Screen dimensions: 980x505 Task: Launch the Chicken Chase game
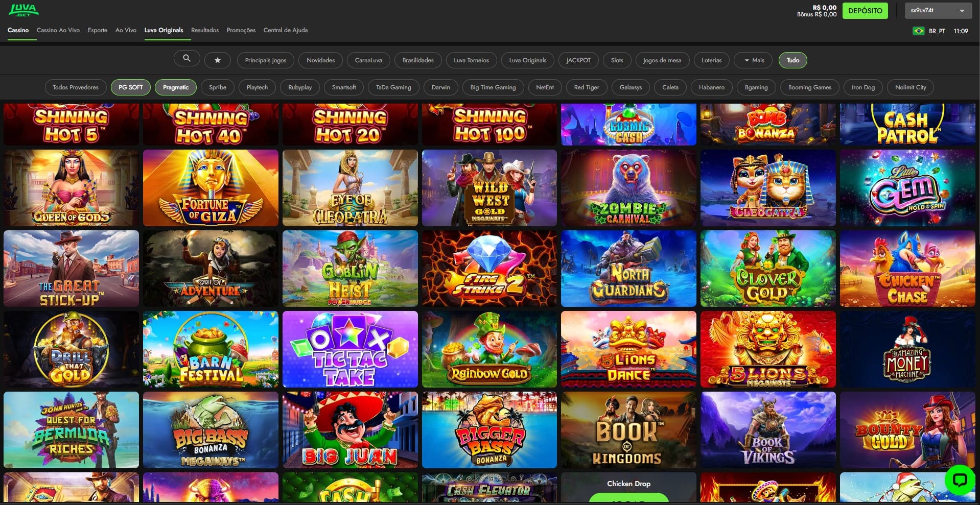tap(907, 269)
